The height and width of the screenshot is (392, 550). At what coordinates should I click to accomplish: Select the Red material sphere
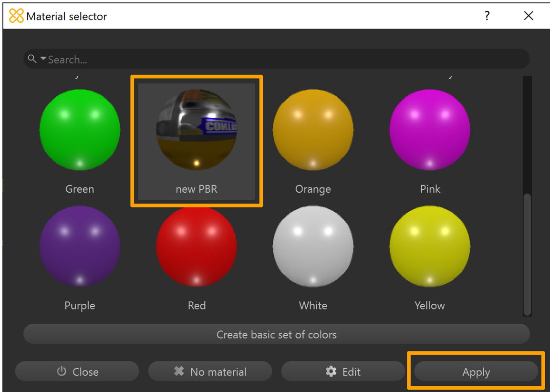(196, 246)
